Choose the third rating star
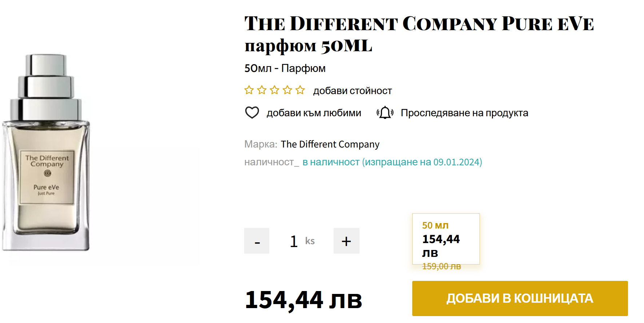This screenshot has width=644, height=323. point(275,90)
